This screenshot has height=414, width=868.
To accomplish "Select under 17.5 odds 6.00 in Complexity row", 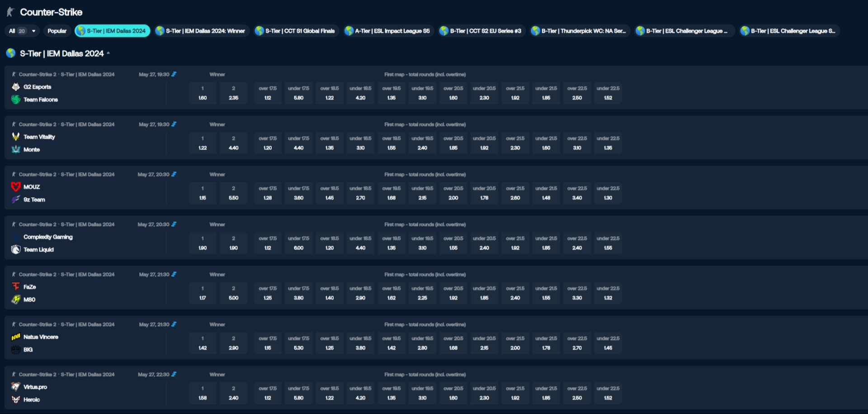I will (x=299, y=243).
